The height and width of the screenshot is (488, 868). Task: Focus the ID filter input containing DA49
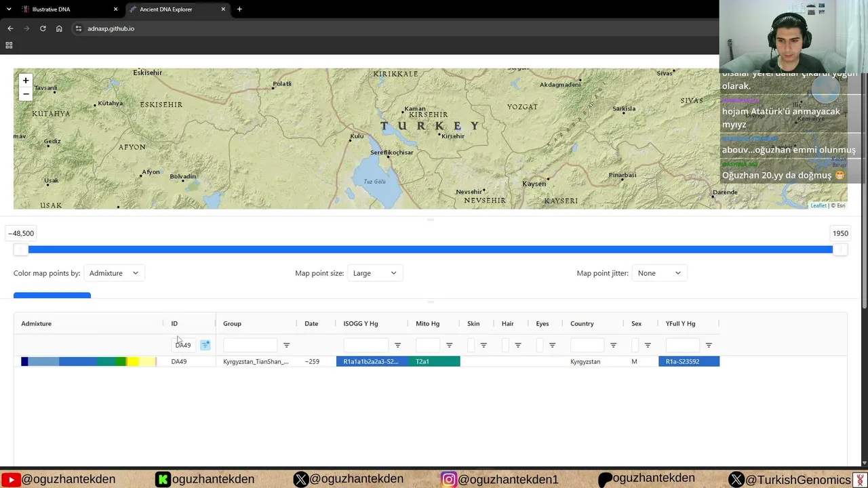coord(184,345)
